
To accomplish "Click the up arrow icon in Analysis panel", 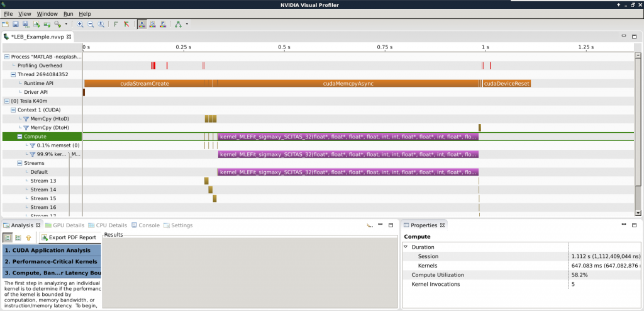I will click(28, 237).
